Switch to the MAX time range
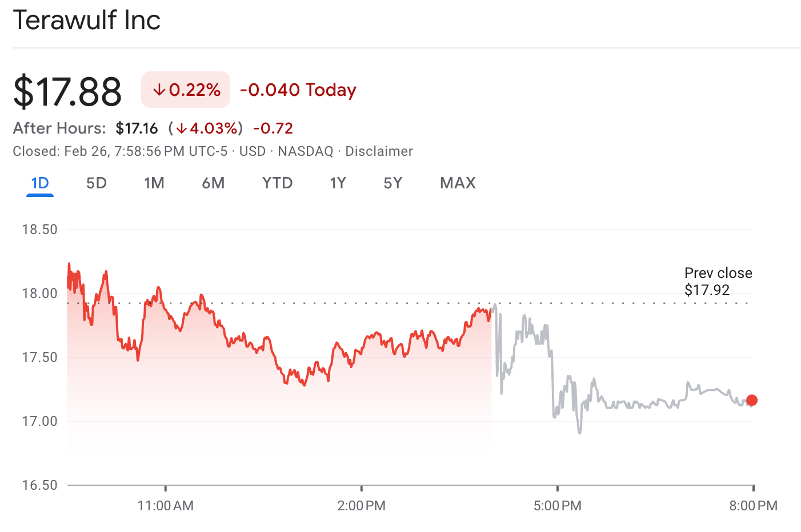 pos(457,183)
